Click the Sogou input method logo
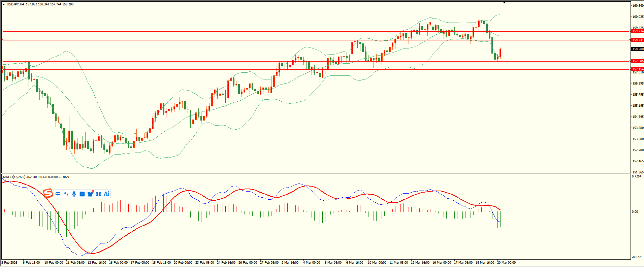Image resolution: width=644 pixels, height=267 pixels. tap(48, 194)
